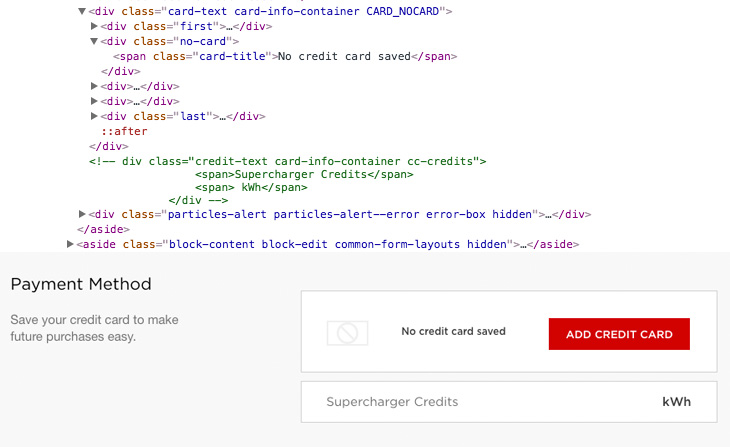
Task: Expand the div with class last
Action: [94, 116]
